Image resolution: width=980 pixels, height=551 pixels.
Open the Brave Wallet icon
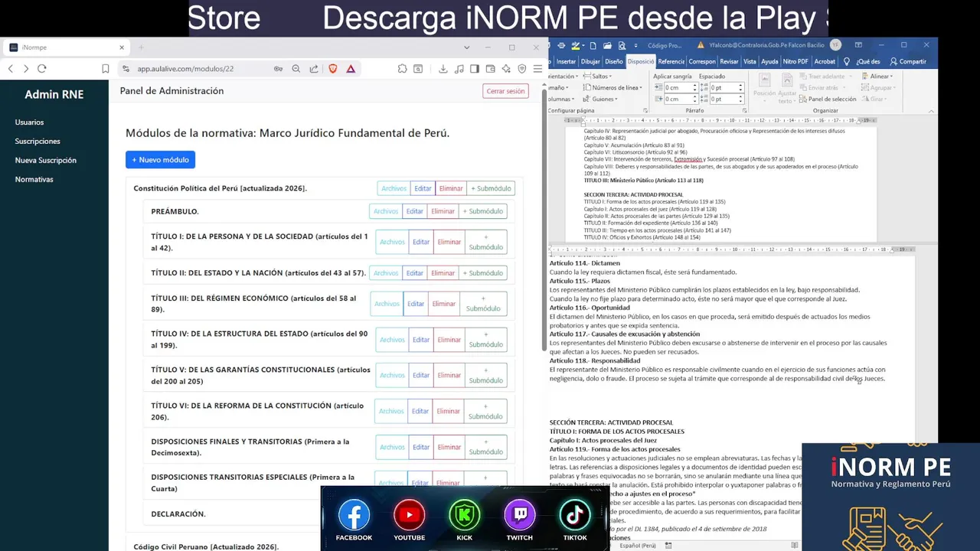click(x=490, y=69)
